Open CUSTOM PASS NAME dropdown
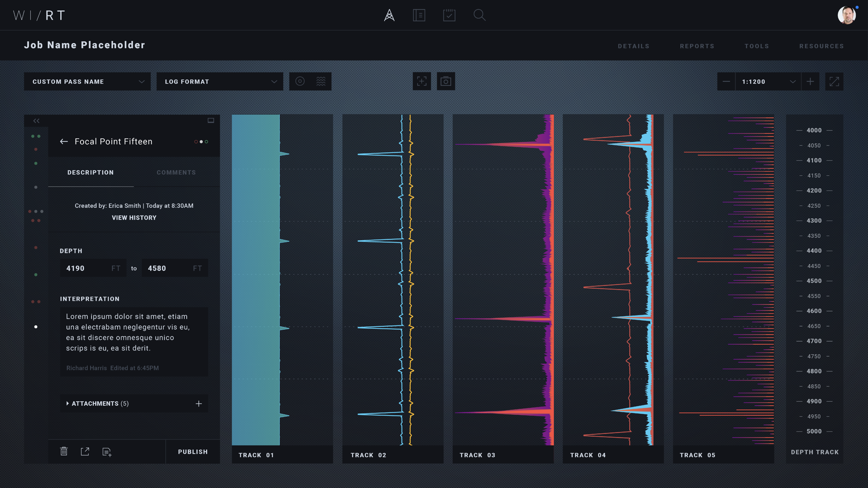 87,82
